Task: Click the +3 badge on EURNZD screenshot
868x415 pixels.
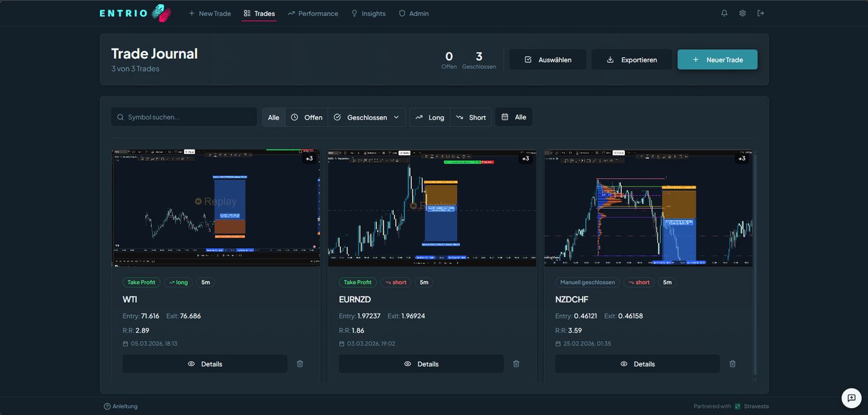Action: tap(525, 159)
